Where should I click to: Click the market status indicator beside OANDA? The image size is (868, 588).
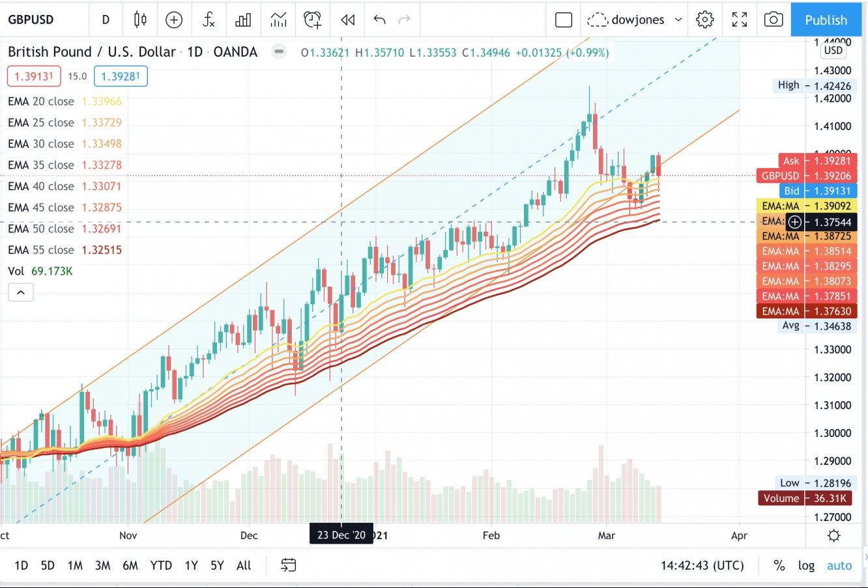click(279, 51)
